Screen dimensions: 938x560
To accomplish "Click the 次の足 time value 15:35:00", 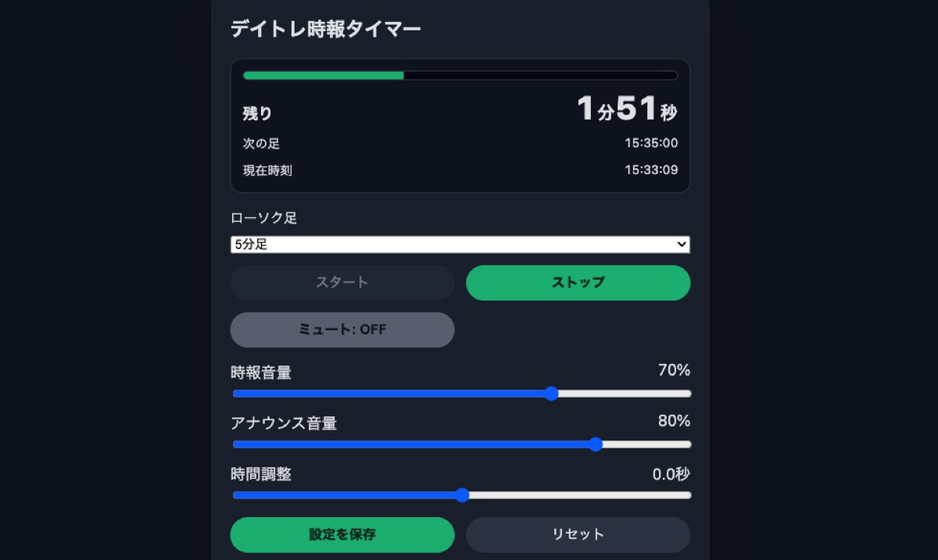I will click(x=651, y=143).
